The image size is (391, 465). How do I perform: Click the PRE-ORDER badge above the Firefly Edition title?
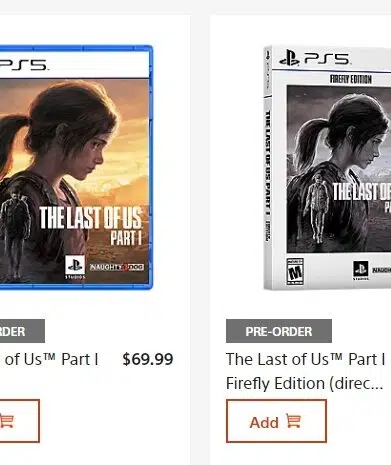tap(279, 331)
